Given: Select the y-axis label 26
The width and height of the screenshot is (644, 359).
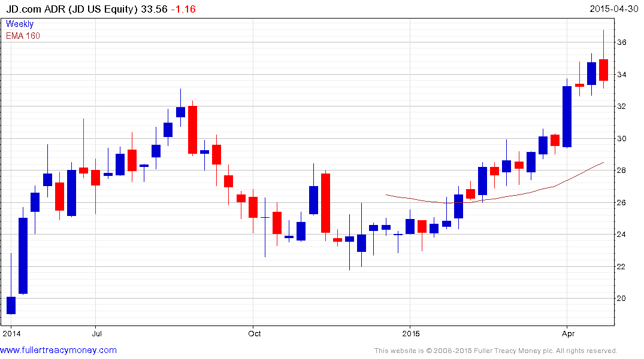Looking at the screenshot, I should (621, 202).
